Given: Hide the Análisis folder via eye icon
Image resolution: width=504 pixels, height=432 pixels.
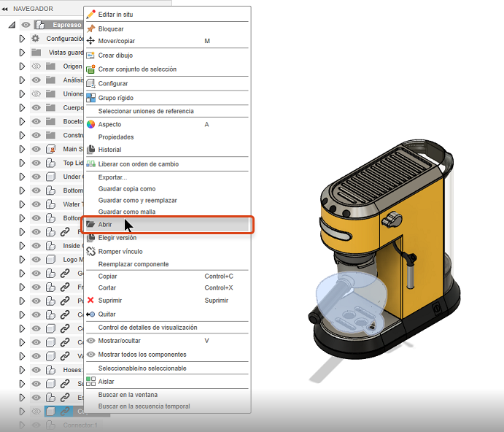Looking at the screenshot, I should pyautogui.click(x=36, y=80).
